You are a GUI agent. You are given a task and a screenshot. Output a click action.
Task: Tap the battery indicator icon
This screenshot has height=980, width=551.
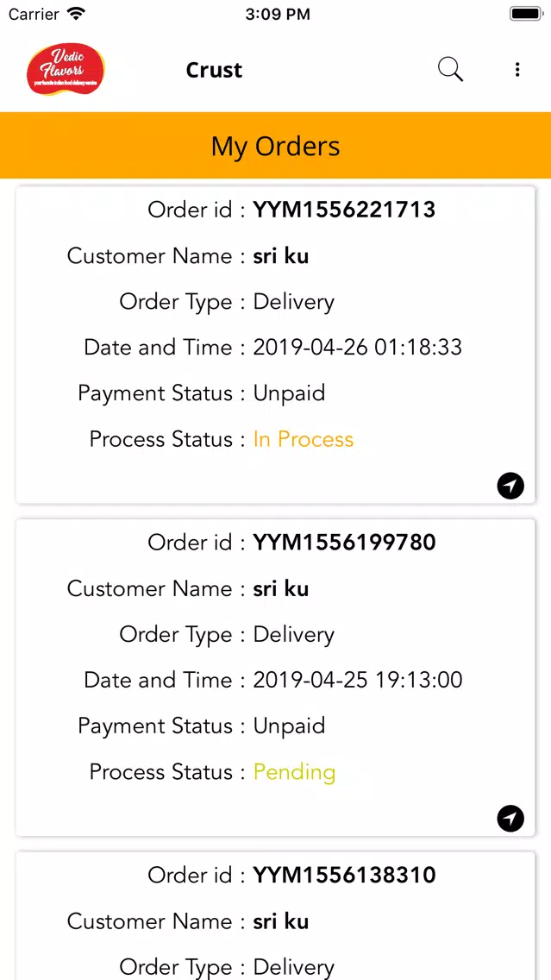point(525,15)
